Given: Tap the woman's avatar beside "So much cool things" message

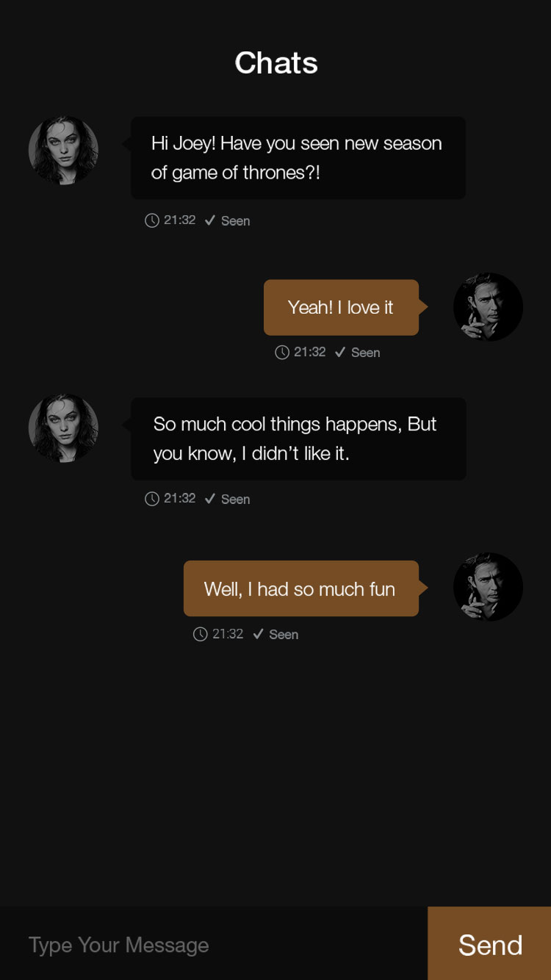Looking at the screenshot, I should [63, 428].
